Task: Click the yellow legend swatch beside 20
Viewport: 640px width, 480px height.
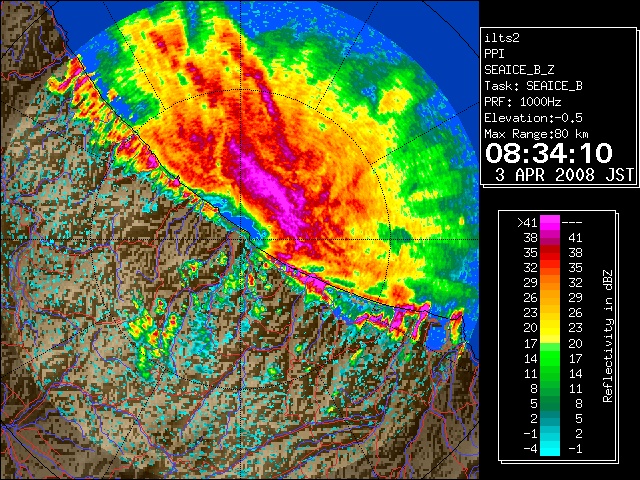Action: click(x=550, y=328)
